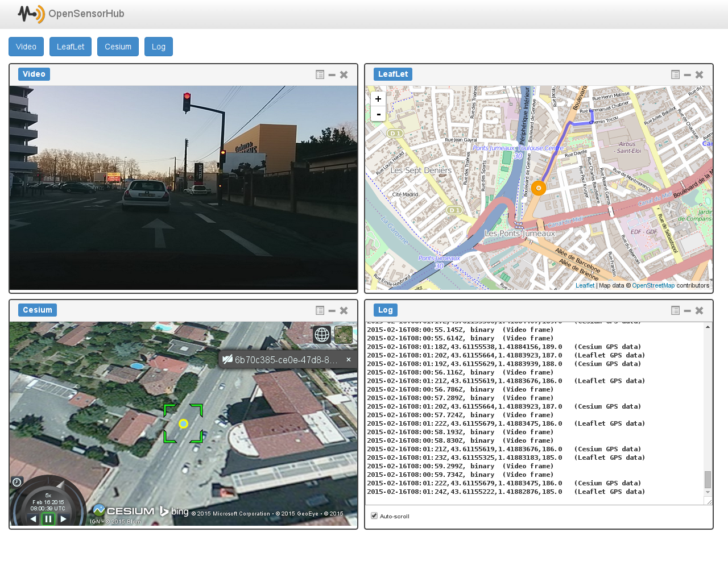Viewport: 728px width, 582px height.
Task: Close the Cesium entity info box
Action: [349, 359]
